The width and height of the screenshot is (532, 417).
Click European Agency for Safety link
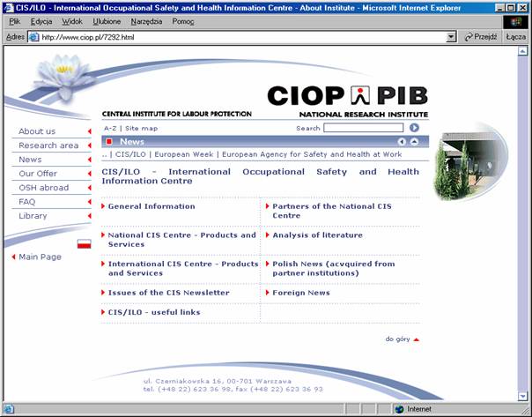pyautogui.click(x=312, y=154)
